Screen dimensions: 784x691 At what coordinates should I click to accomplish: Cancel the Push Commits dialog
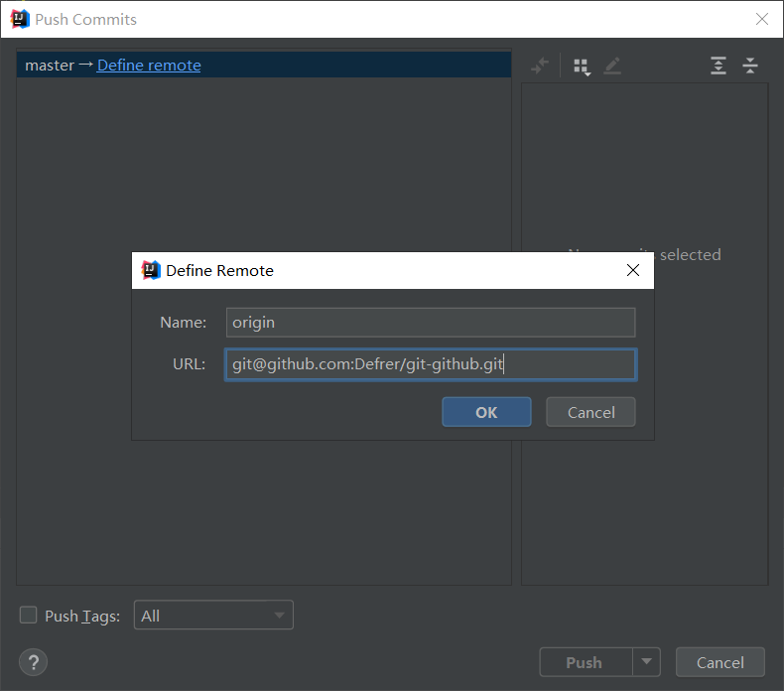pyautogui.click(x=719, y=662)
